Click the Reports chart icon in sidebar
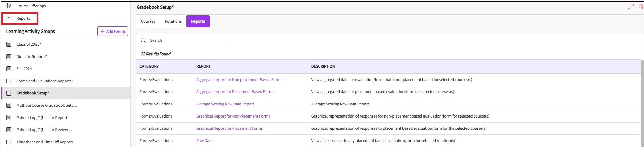 coord(9,18)
